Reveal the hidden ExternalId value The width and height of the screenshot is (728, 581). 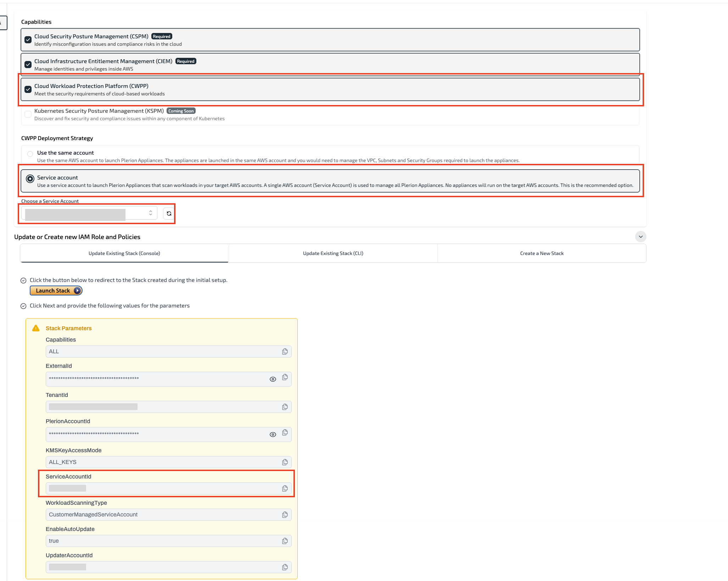pyautogui.click(x=273, y=379)
